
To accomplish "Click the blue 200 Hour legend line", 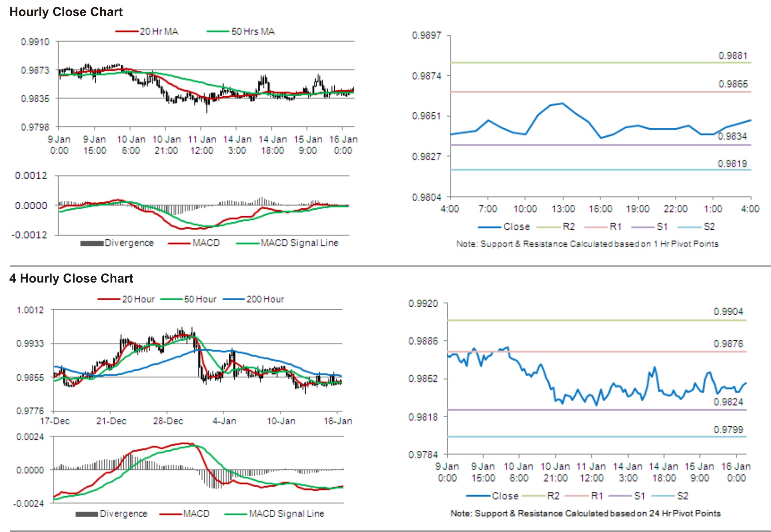I will pyautogui.click(x=234, y=299).
